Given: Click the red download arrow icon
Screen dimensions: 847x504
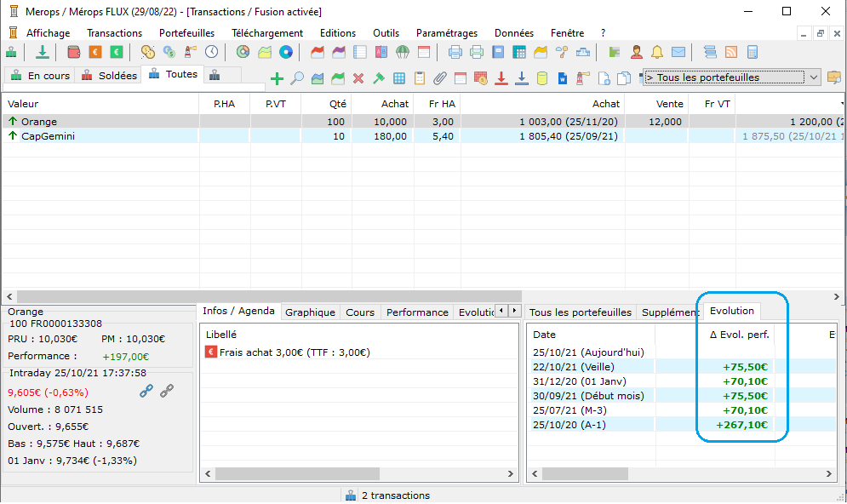Looking at the screenshot, I should pyautogui.click(x=501, y=79).
